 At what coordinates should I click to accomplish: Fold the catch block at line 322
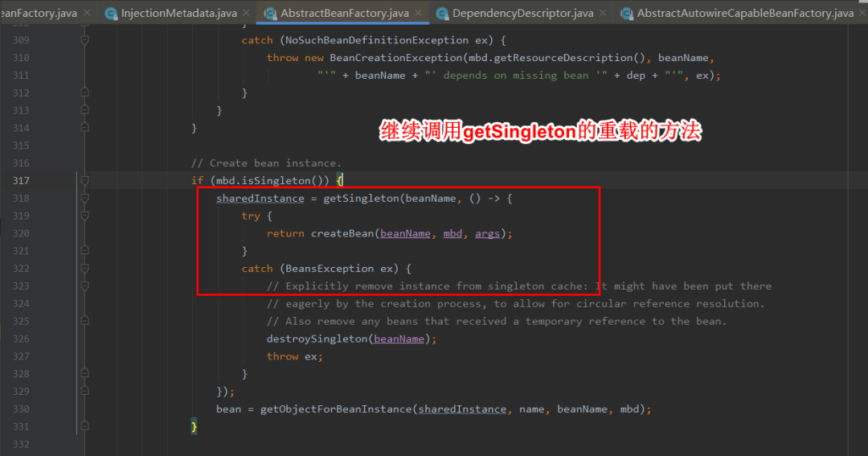84,269
